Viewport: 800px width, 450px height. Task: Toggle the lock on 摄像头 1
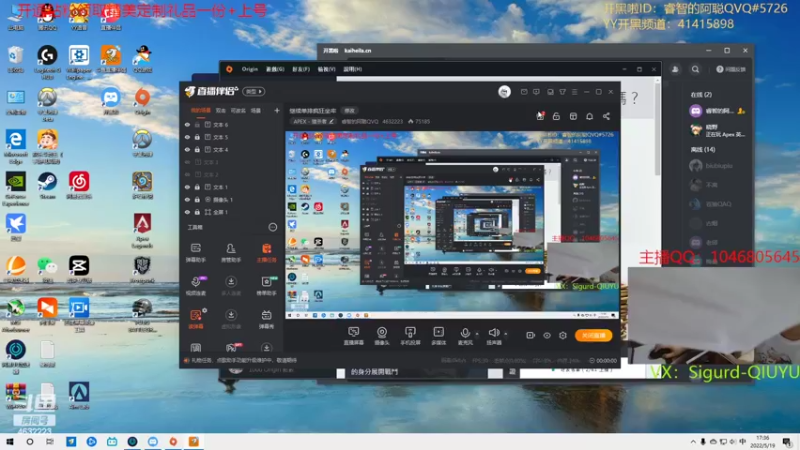tap(197, 199)
